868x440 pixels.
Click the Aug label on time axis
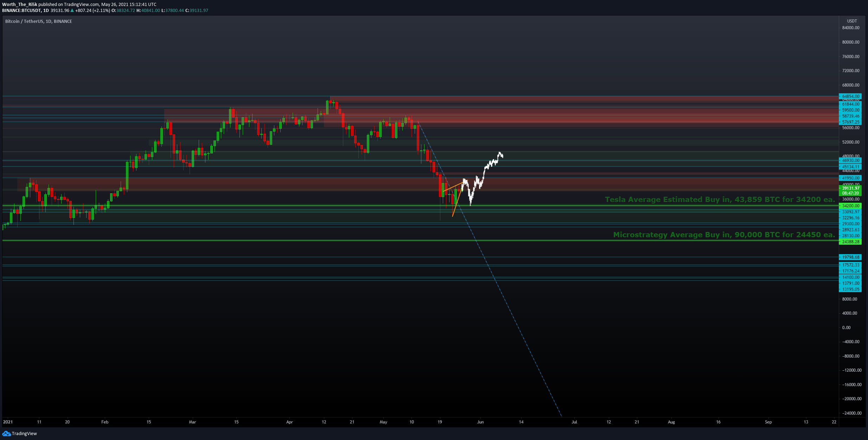click(x=671, y=422)
